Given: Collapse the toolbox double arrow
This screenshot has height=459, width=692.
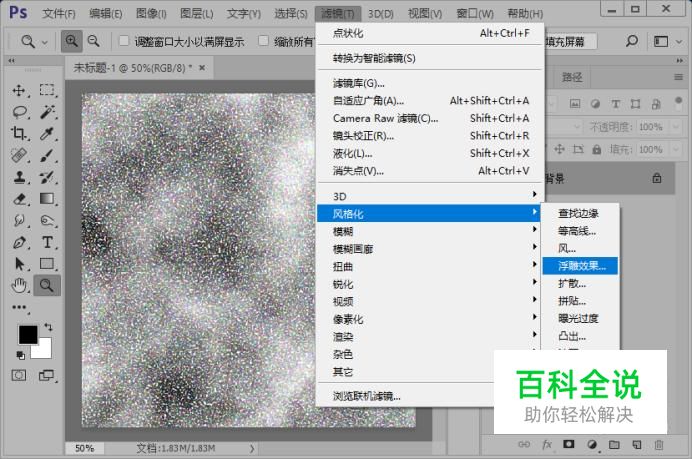Looking at the screenshot, I should [x=11, y=60].
